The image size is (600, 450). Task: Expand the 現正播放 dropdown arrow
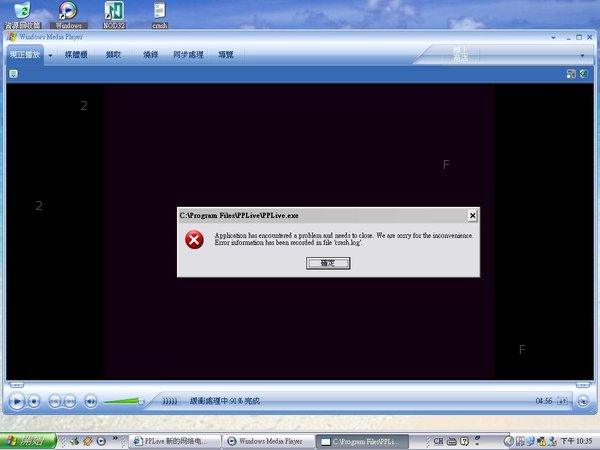point(50,55)
